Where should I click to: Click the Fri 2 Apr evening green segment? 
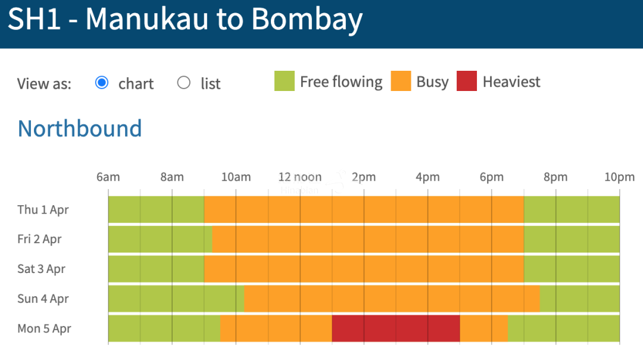(x=572, y=239)
